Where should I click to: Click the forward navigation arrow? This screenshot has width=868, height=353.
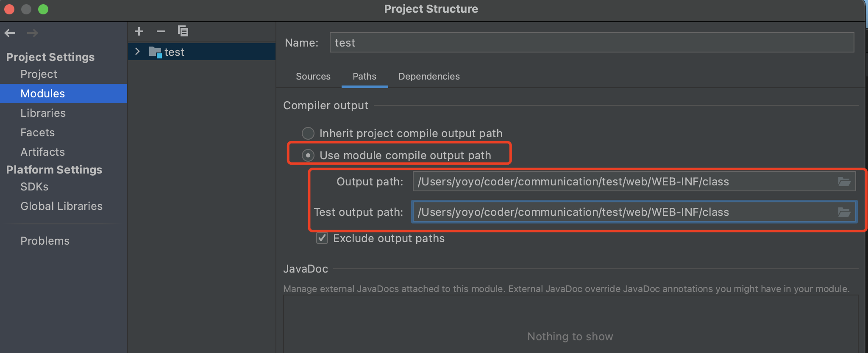(33, 33)
